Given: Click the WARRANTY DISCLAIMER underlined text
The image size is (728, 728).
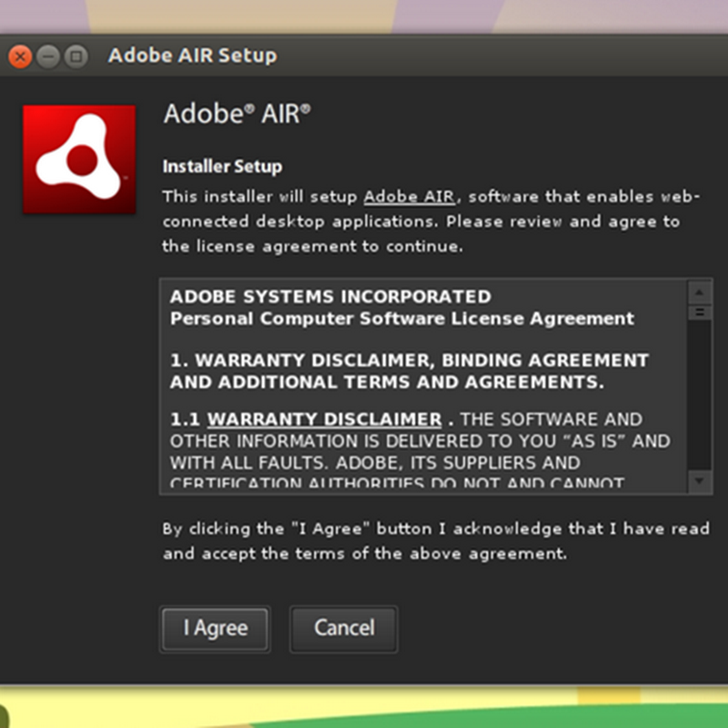Looking at the screenshot, I should pyautogui.click(x=324, y=420).
